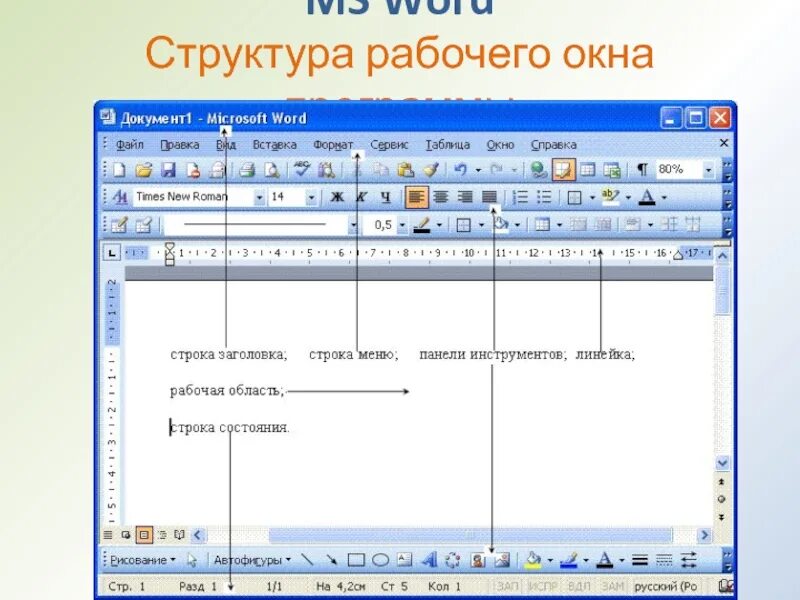The width and height of the screenshot is (800, 600).
Task: Click the Select Objects pointer icon
Action: [192, 560]
